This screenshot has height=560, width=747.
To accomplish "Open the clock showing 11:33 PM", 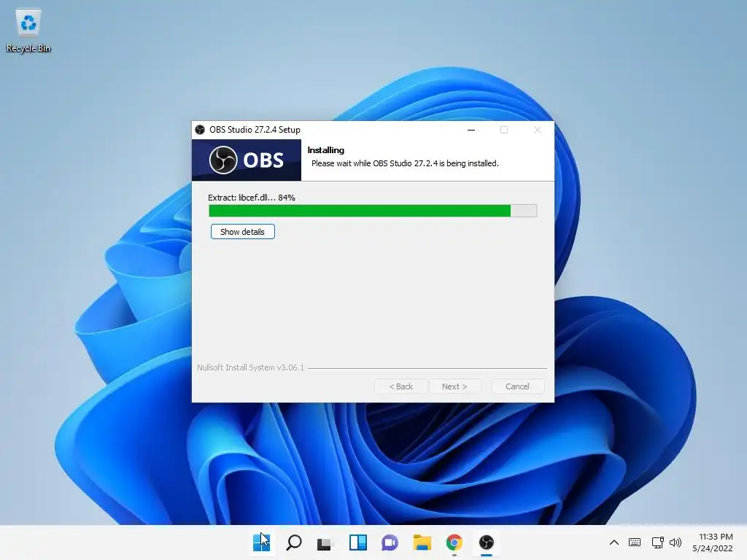I will [x=713, y=542].
